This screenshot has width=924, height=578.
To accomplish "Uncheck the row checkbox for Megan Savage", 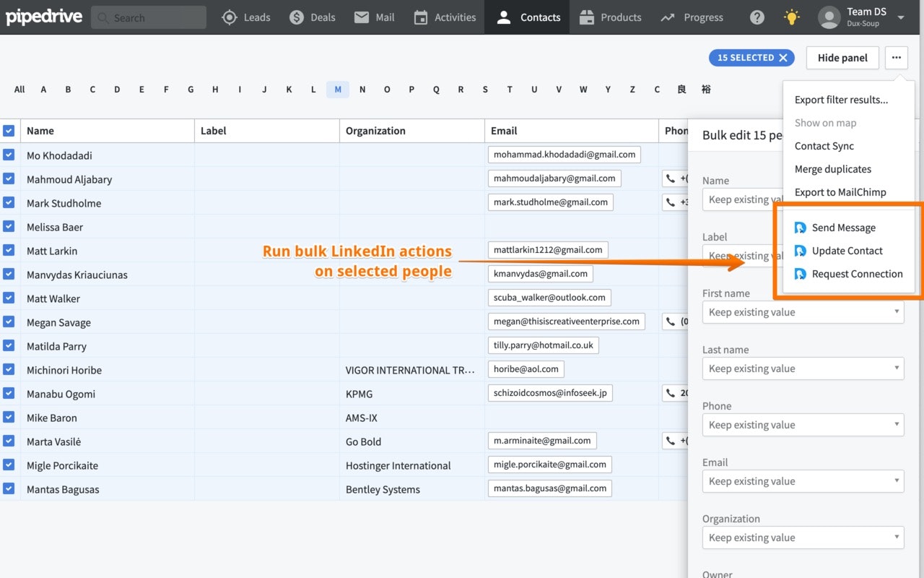I will click(9, 322).
